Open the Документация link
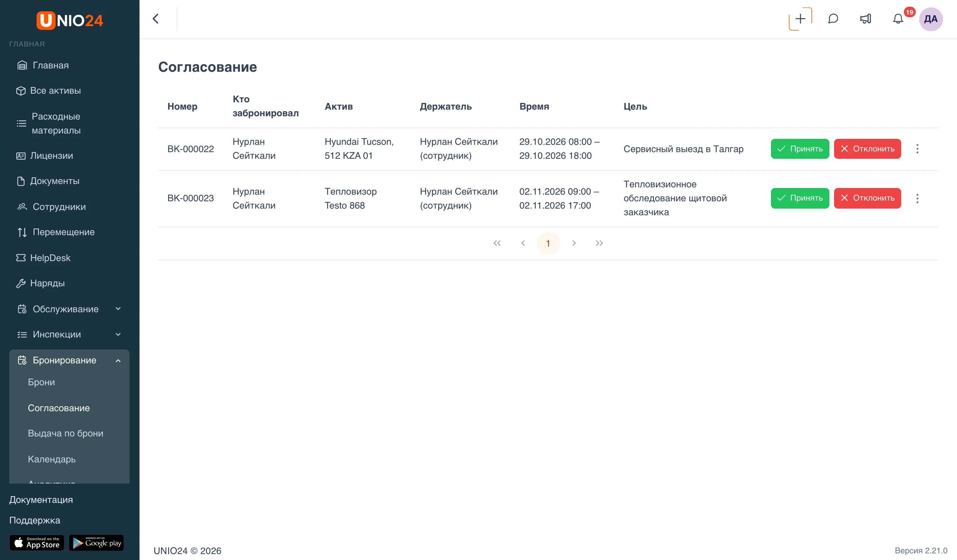 click(x=41, y=500)
